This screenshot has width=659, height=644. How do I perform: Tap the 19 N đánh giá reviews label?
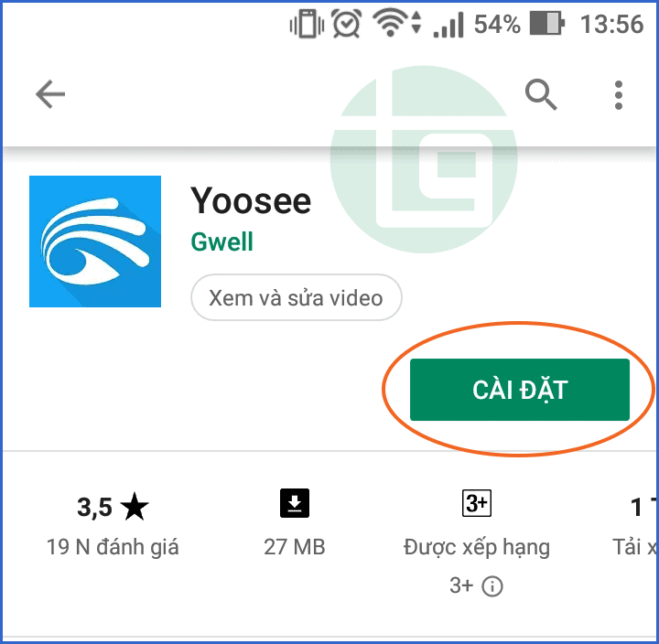[x=113, y=547]
